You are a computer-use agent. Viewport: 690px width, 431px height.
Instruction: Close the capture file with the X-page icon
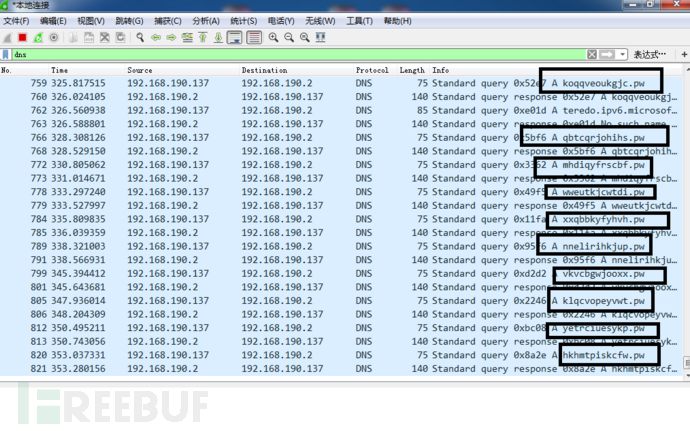(104, 38)
